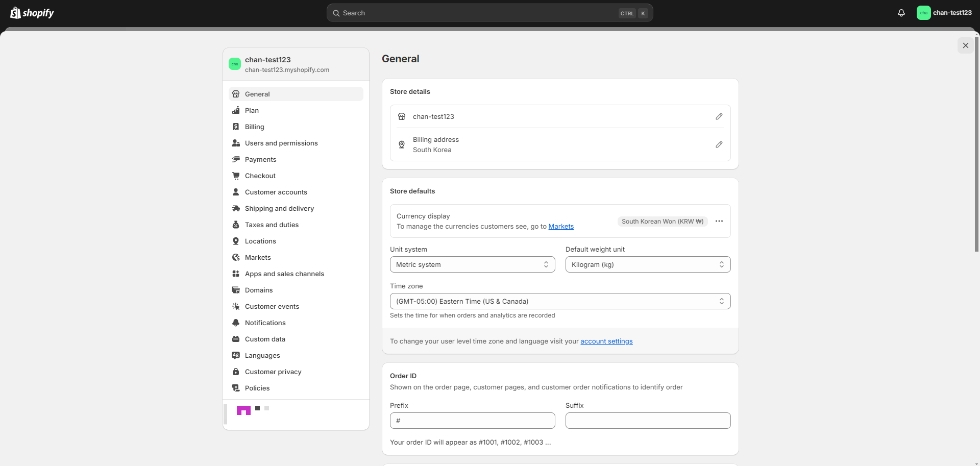Screen dimensions: 980x466
Task: Click the chan-test123 store header in sidebar
Action: (296, 64)
